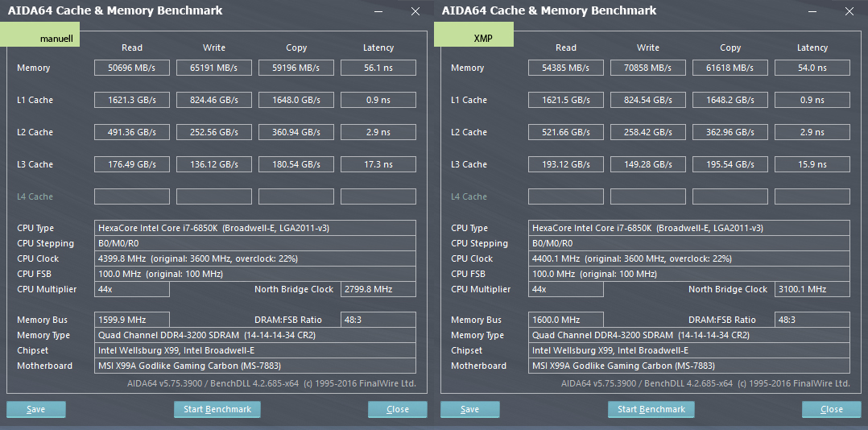Click L3 Cache copy 195.54 GB/s
This screenshot has height=430, width=868.
pyautogui.click(x=730, y=164)
